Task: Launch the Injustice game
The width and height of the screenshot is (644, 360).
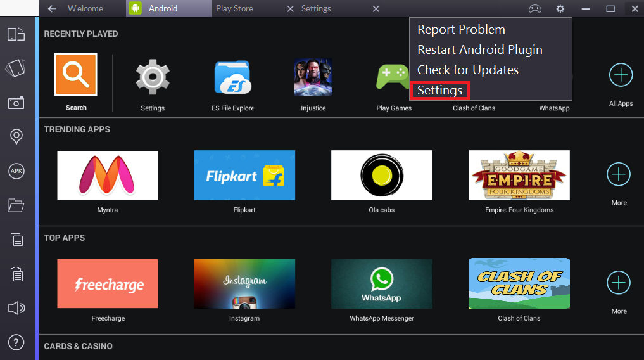Action: point(313,77)
